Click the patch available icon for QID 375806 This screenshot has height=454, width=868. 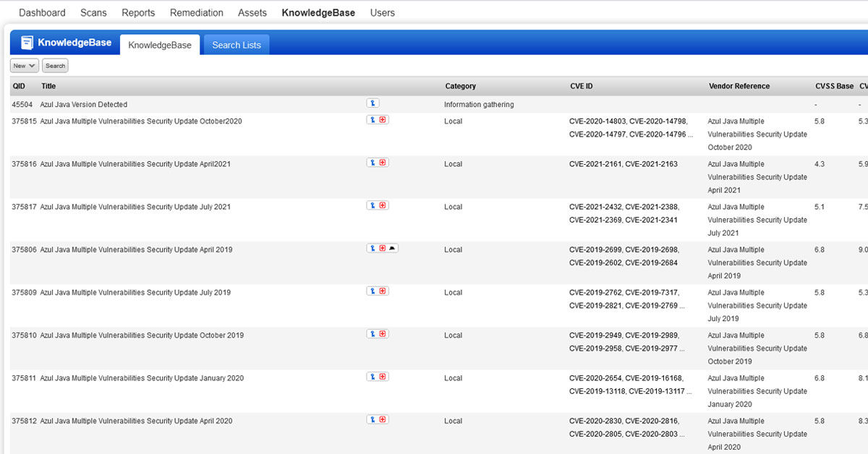coord(383,247)
